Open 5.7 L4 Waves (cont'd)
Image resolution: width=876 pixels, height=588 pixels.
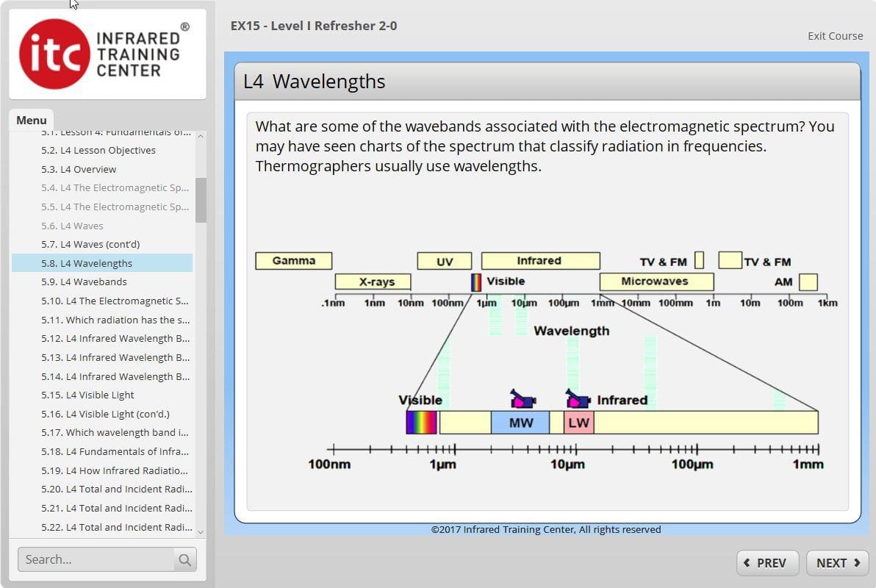tap(90, 245)
